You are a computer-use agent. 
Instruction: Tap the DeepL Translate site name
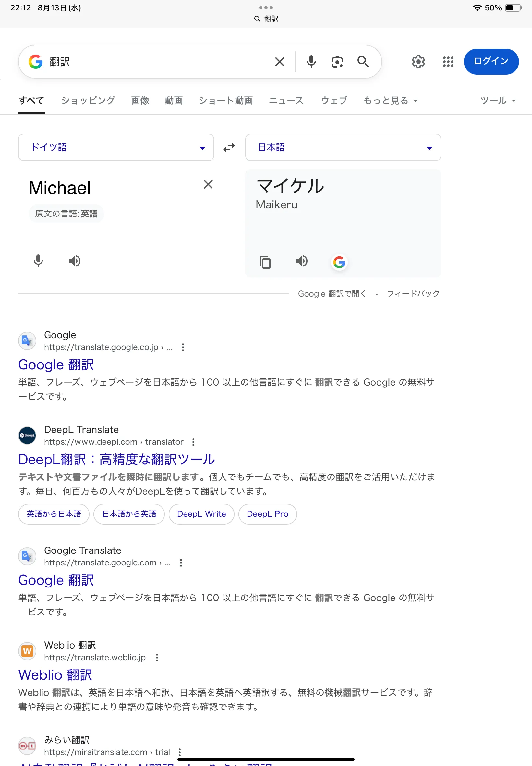click(x=81, y=429)
